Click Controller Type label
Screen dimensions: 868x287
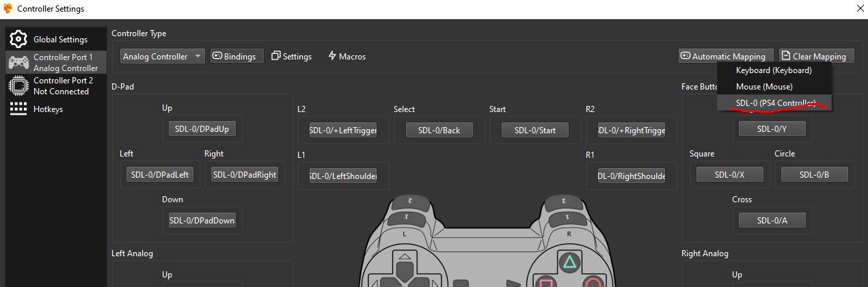pyautogui.click(x=139, y=33)
